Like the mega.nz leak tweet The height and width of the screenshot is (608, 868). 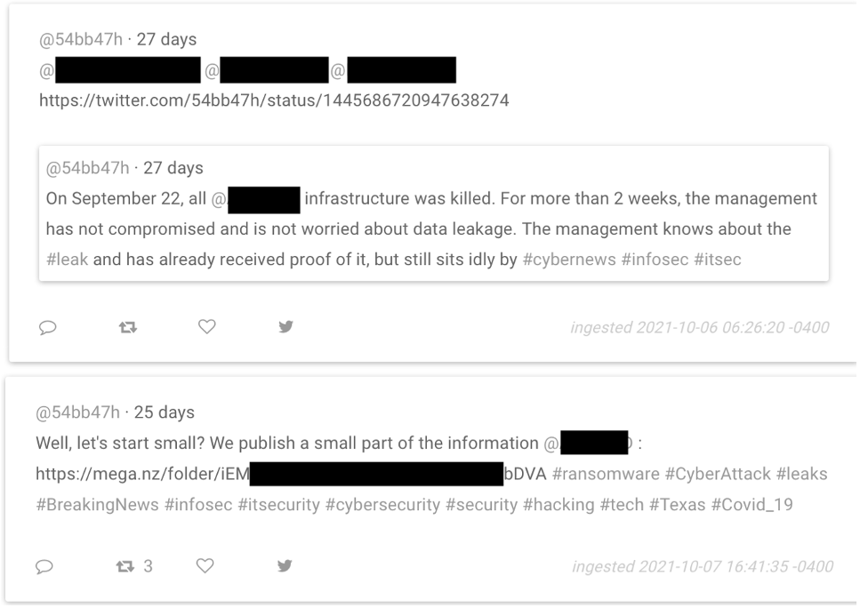206,566
